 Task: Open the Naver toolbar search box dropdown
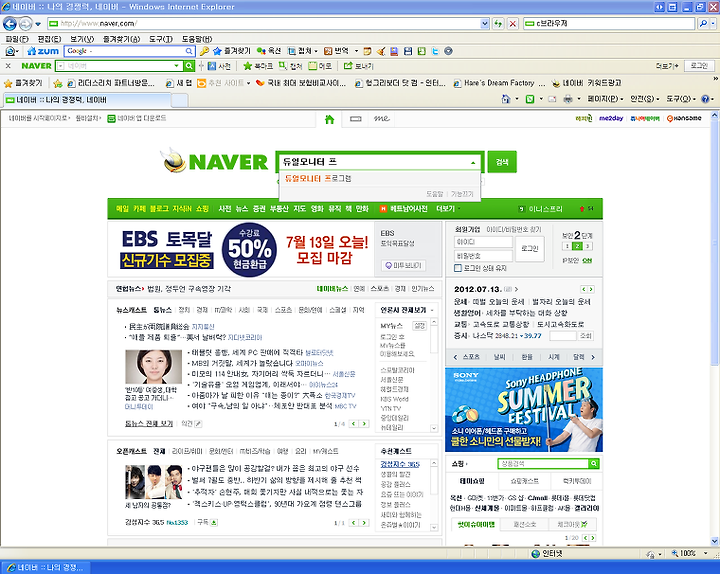176,66
